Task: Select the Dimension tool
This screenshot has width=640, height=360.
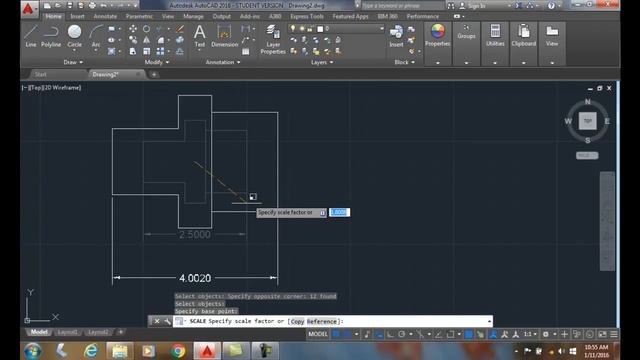Action: (x=224, y=36)
